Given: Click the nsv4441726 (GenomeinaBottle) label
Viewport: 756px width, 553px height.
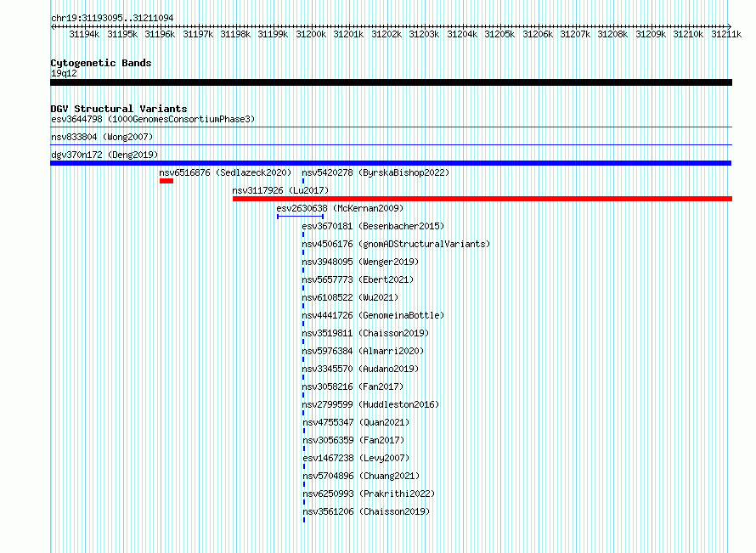Looking at the screenshot, I should 373,315.
